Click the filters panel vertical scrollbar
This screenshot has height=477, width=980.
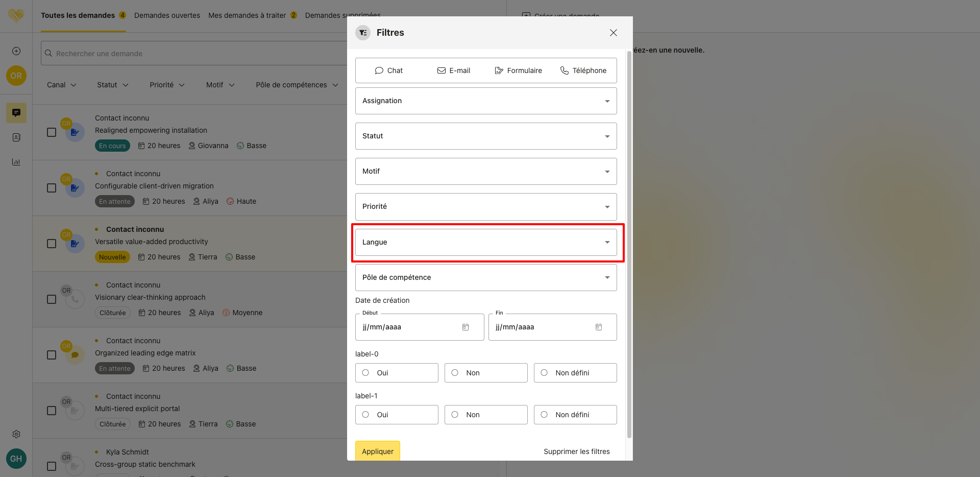(x=629, y=245)
